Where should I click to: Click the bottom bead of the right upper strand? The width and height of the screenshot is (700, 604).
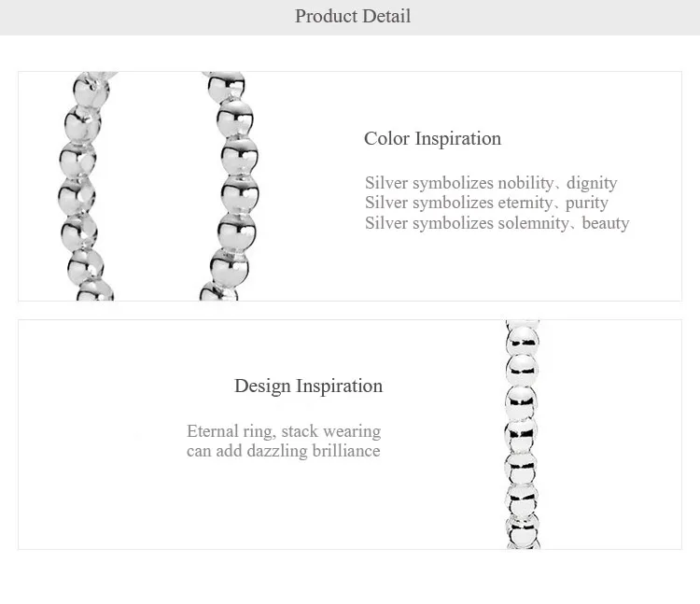pos(218,291)
